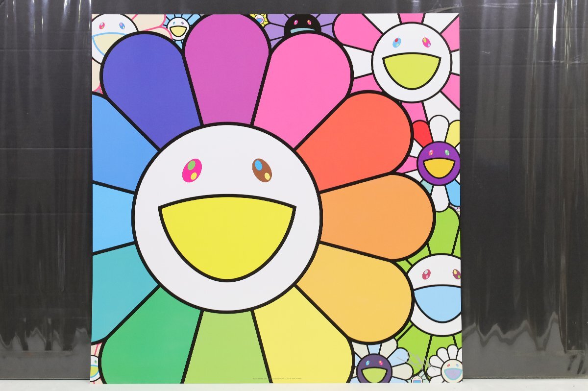Click the black-faced flower at top
This screenshot has height=391, width=588.
tap(303, 24)
